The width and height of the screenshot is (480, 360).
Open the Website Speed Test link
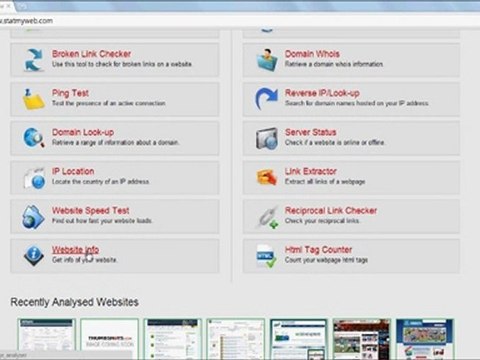coord(91,211)
